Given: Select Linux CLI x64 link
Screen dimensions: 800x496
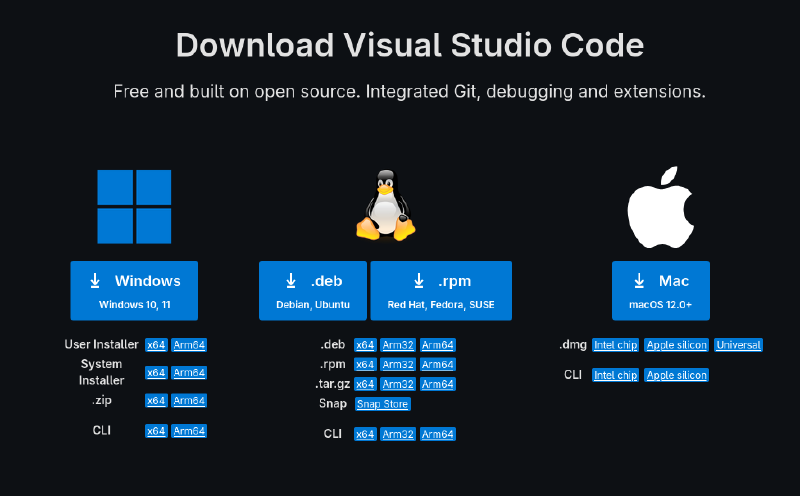Looking at the screenshot, I should 365,434.
